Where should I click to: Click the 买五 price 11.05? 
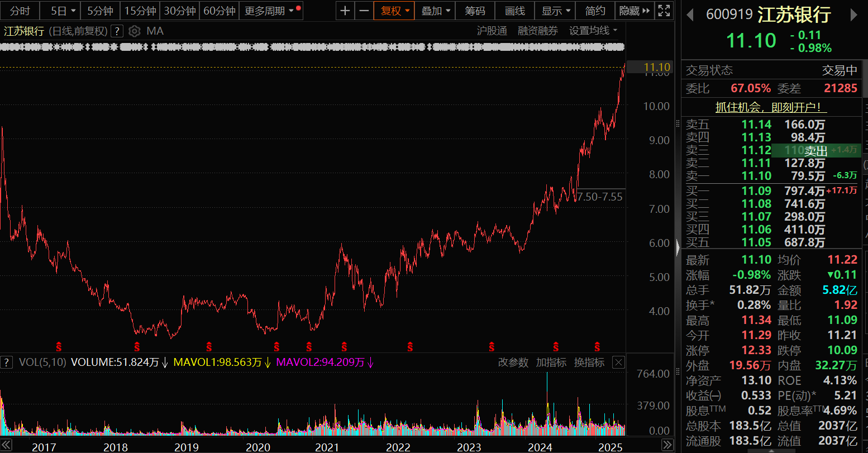(x=756, y=242)
